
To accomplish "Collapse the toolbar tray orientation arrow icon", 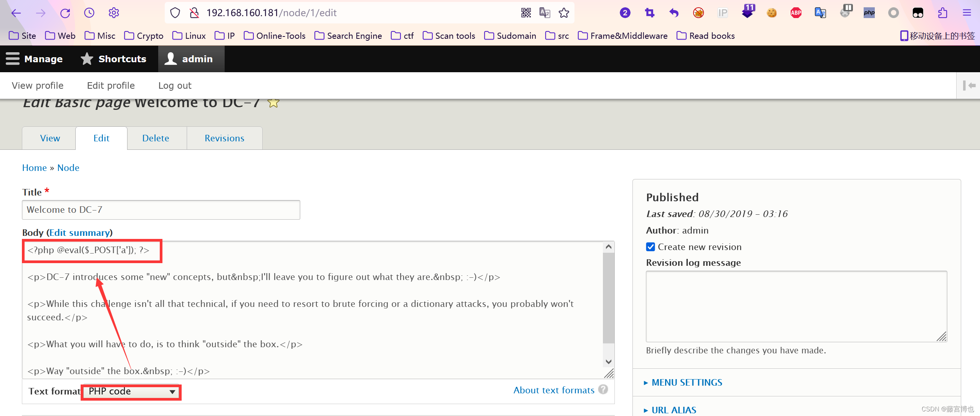I will [969, 85].
